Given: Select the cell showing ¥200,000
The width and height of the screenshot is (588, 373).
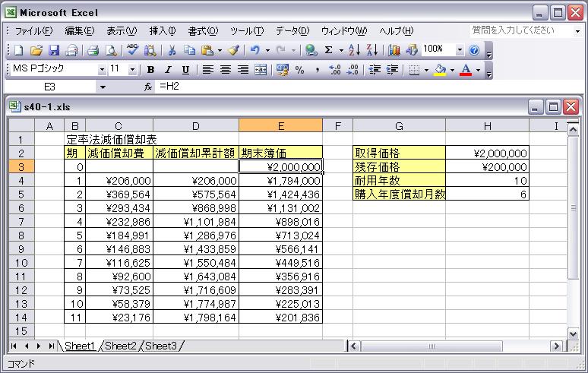Looking at the screenshot, I should (x=488, y=167).
